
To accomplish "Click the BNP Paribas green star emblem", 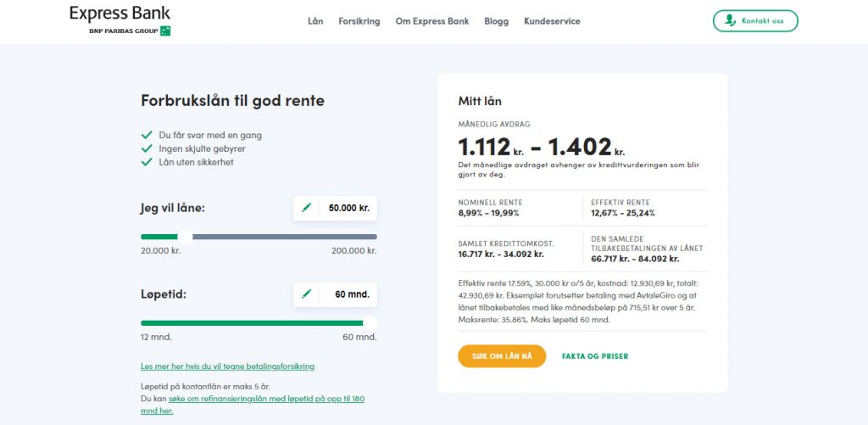I will 165,31.
